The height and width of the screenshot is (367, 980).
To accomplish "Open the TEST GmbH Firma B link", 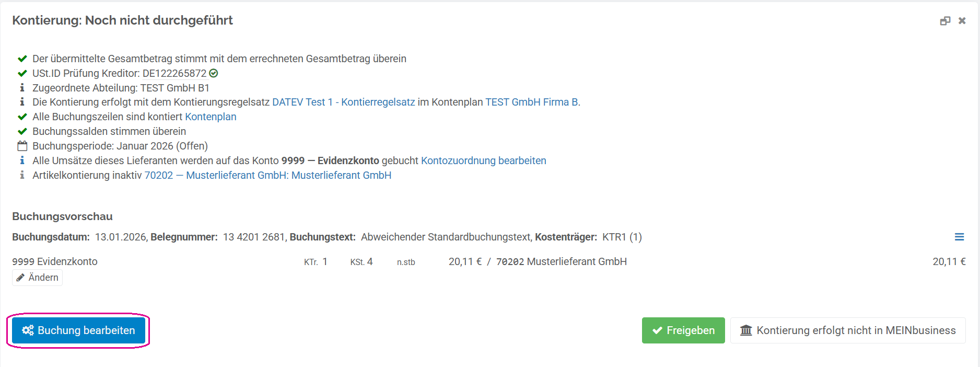I will click(x=531, y=102).
